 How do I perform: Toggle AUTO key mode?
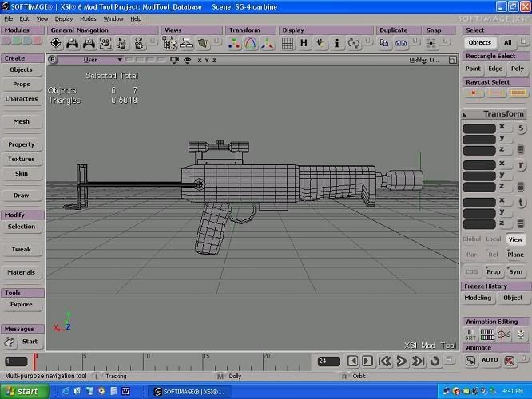coord(490,360)
